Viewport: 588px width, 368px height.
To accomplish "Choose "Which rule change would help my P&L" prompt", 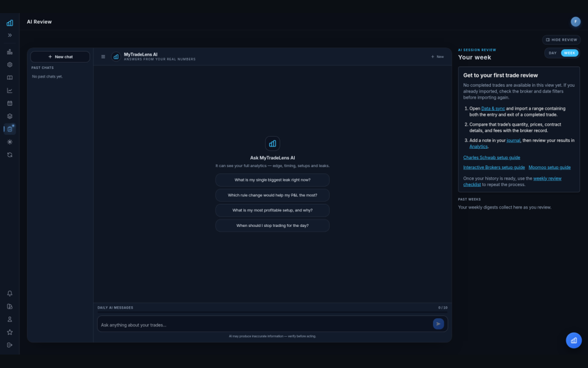I will [x=272, y=195].
